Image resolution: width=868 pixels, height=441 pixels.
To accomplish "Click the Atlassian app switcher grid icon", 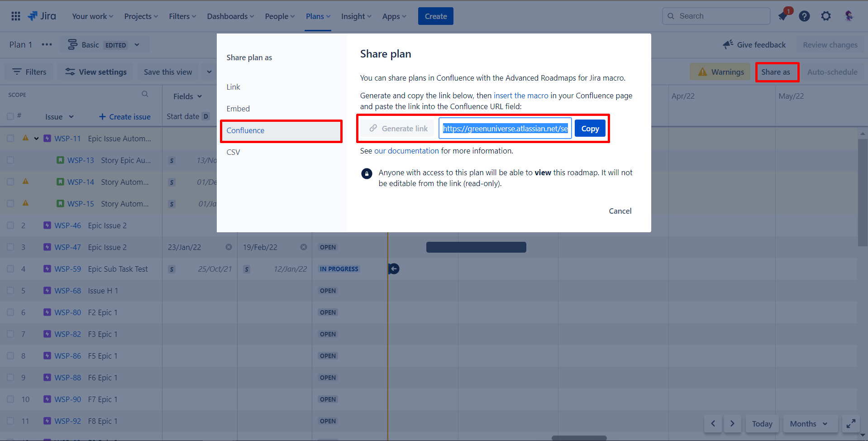I will 15,16.
